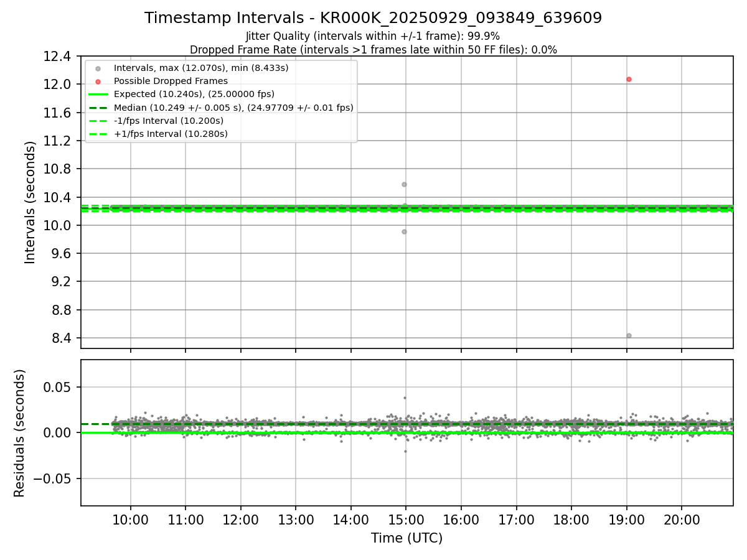Click the 12:00 x-axis tick label
The width and height of the screenshot is (747, 560).
point(240,520)
